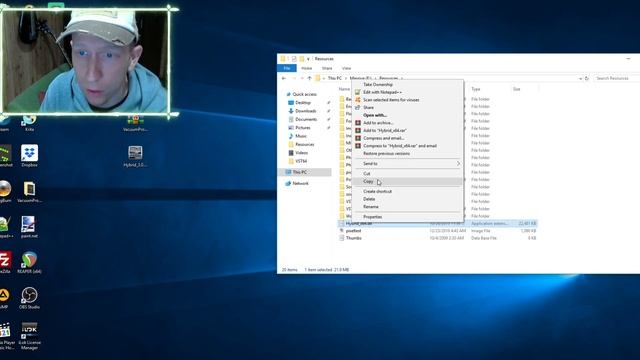Image resolution: width=640 pixels, height=360 pixels.
Task: Click the webcam overlay video
Action: point(85,61)
